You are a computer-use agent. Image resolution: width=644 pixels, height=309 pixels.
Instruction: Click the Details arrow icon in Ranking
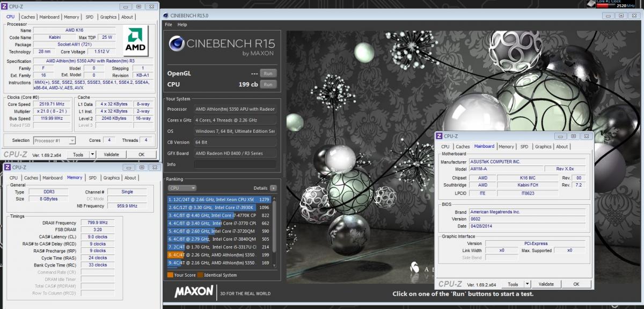click(x=273, y=188)
